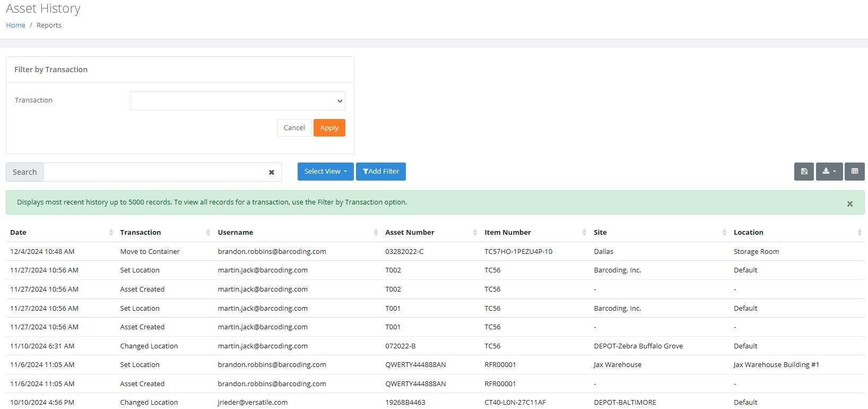Cancel the transaction filter
Screen dimensions: 868x409
pos(294,128)
